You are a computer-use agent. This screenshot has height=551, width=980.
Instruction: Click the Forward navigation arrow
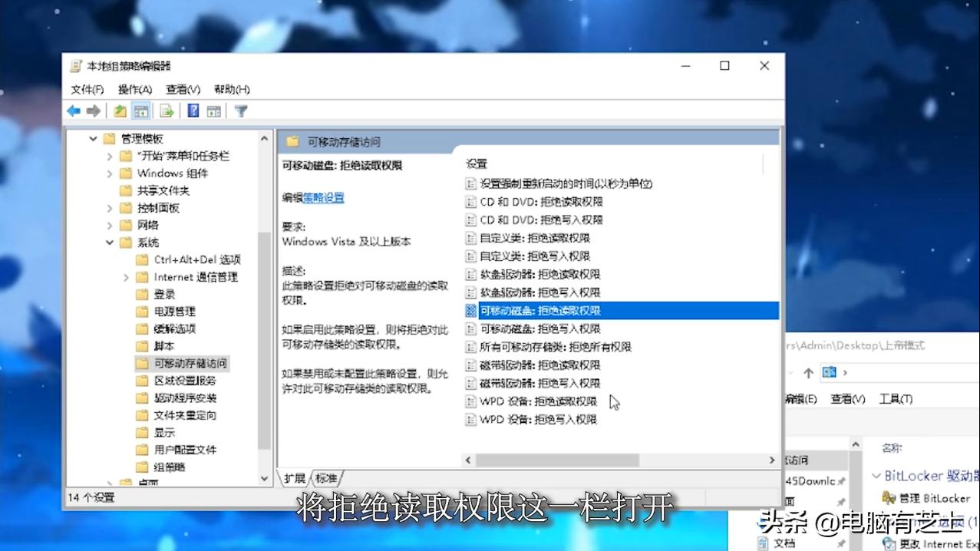(x=92, y=110)
